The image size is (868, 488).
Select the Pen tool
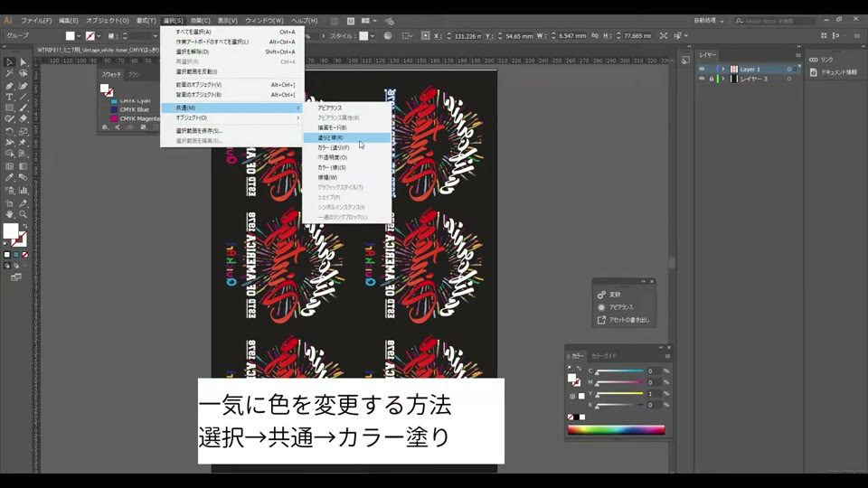click(9, 85)
